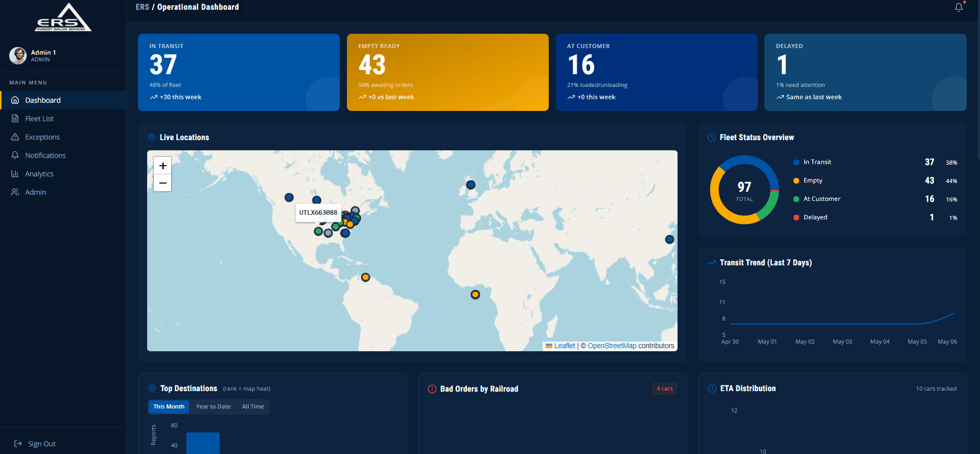Image resolution: width=980 pixels, height=454 pixels.
Task: Click the ERS logo
Action: 63,17
